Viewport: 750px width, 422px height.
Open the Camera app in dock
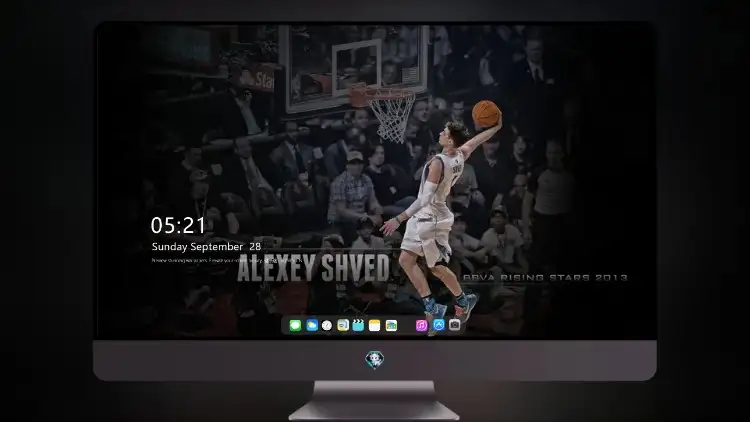(x=454, y=325)
